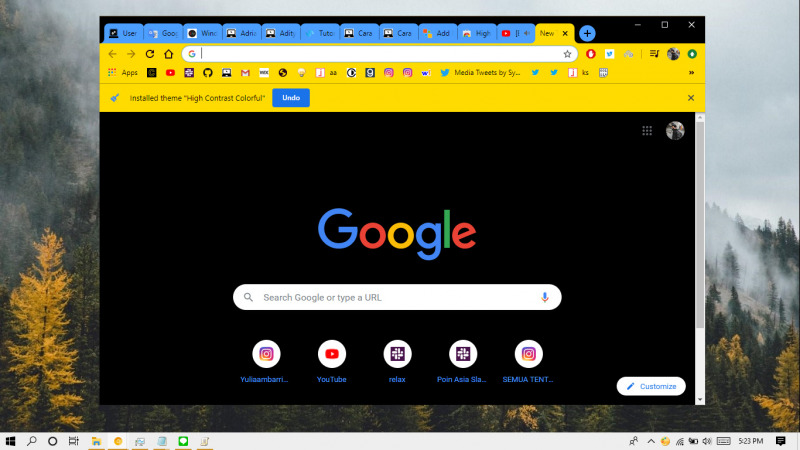Click the green update circle icon
800x450 pixels.
click(692, 54)
